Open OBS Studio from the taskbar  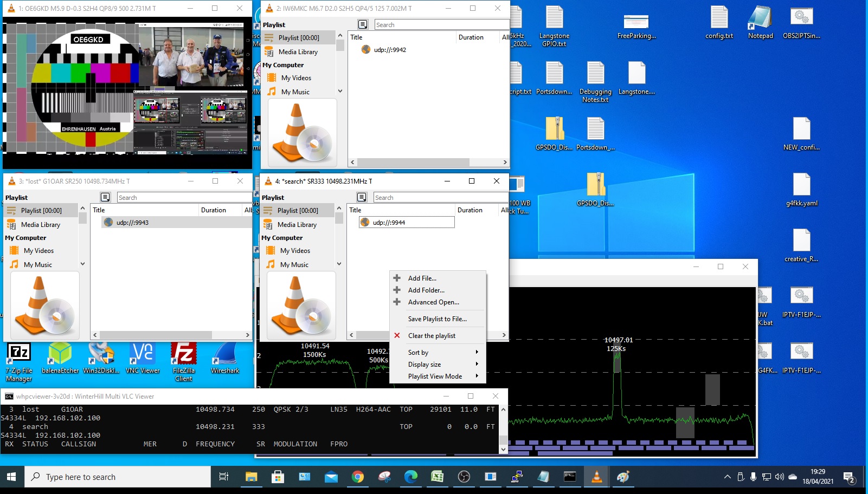pyautogui.click(x=464, y=477)
